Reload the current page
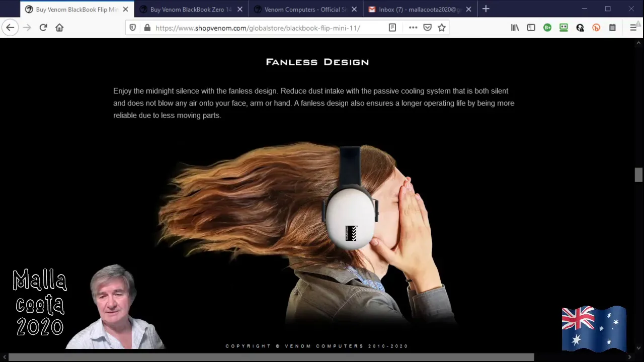Screen dimensions: 644x362 (x=43, y=28)
